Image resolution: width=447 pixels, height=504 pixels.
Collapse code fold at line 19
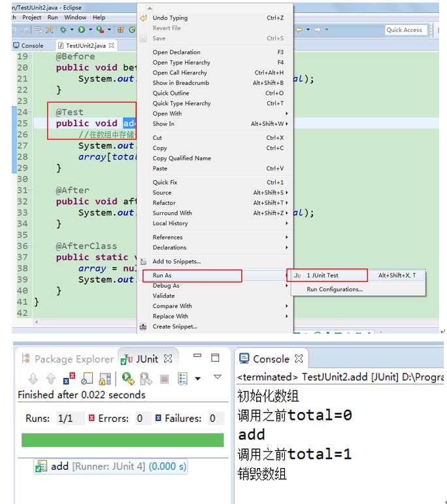[30, 56]
